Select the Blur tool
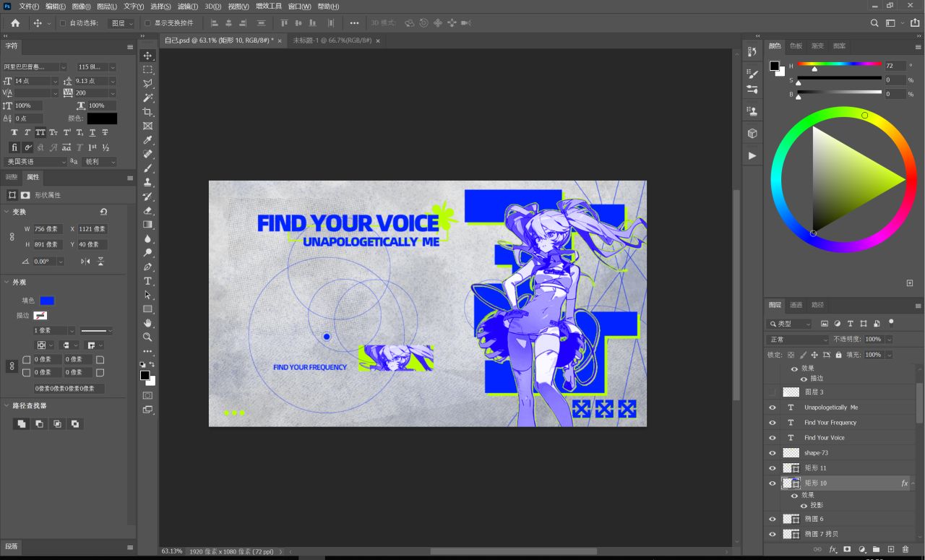 point(147,238)
